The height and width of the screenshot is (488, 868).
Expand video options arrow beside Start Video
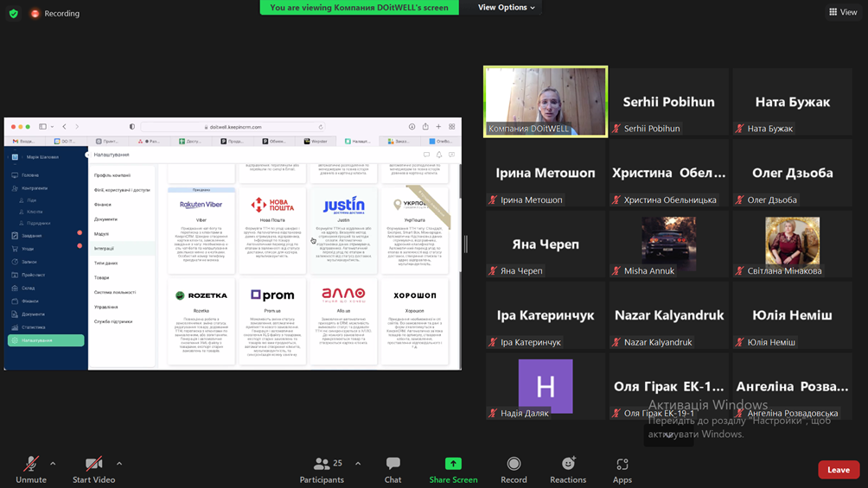tap(119, 464)
